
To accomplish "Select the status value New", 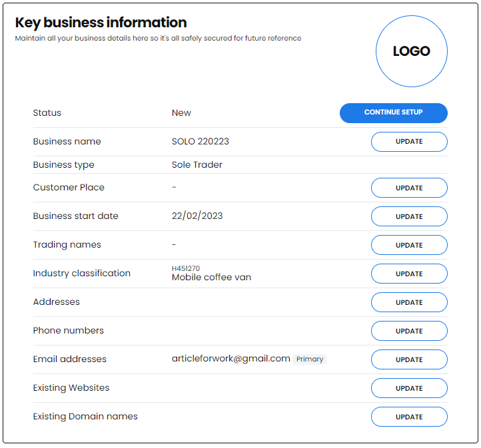I will [x=181, y=112].
